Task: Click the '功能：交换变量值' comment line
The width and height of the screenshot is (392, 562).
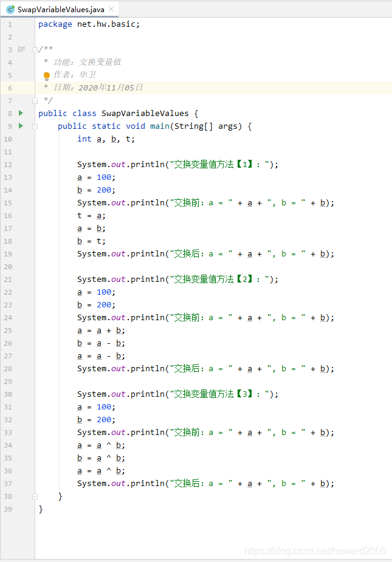Action: [87, 62]
